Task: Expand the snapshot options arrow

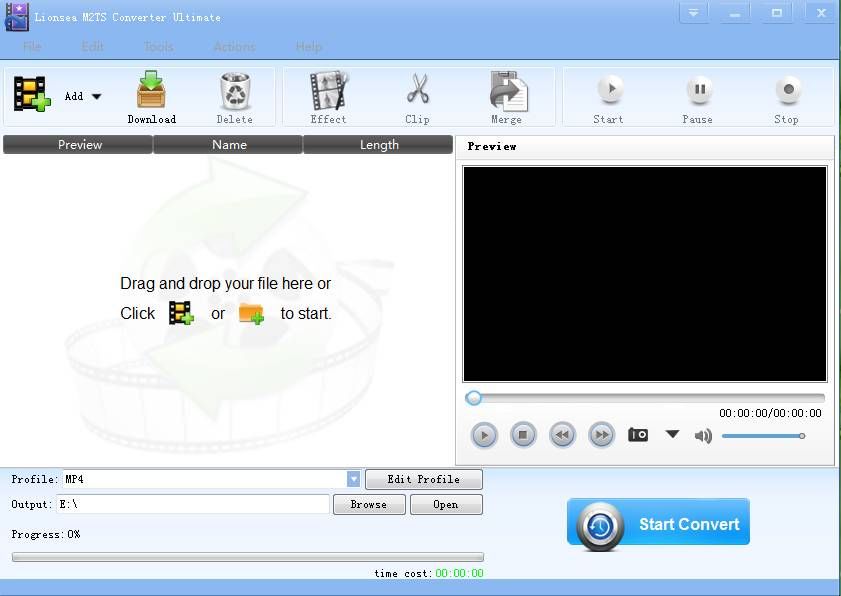Action: [673, 433]
